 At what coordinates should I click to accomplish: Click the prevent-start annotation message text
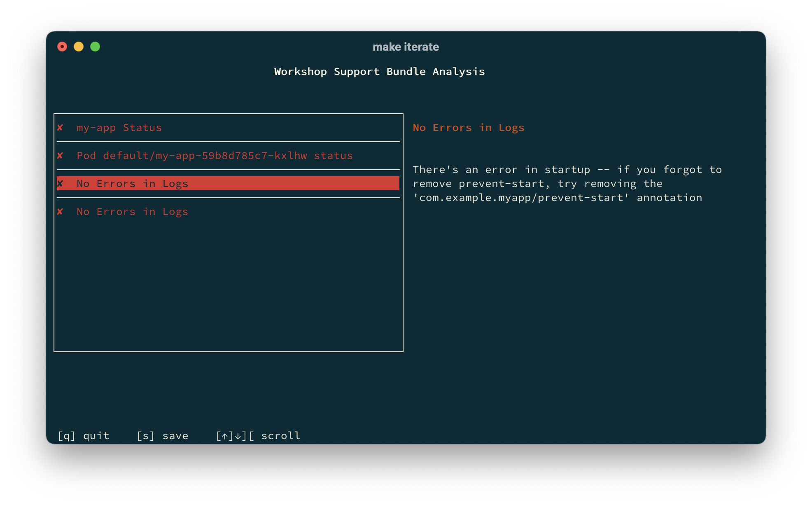click(567, 184)
